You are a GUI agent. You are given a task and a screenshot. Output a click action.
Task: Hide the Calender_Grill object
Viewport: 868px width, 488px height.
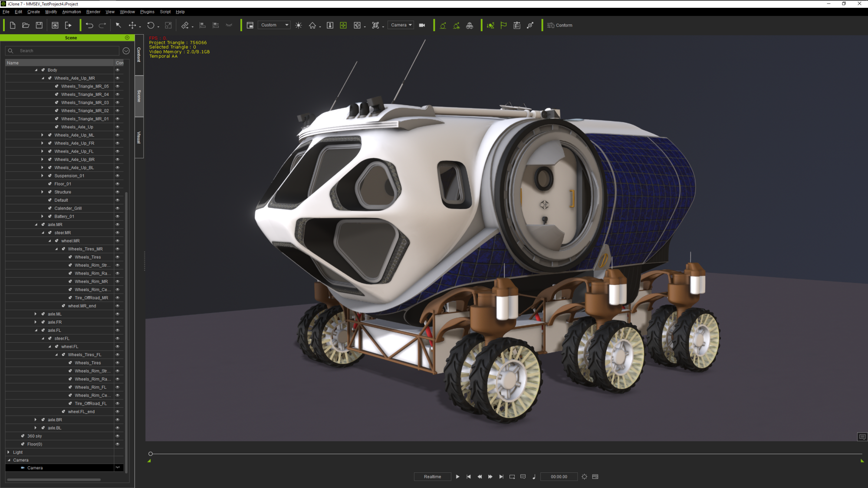pyautogui.click(x=118, y=208)
